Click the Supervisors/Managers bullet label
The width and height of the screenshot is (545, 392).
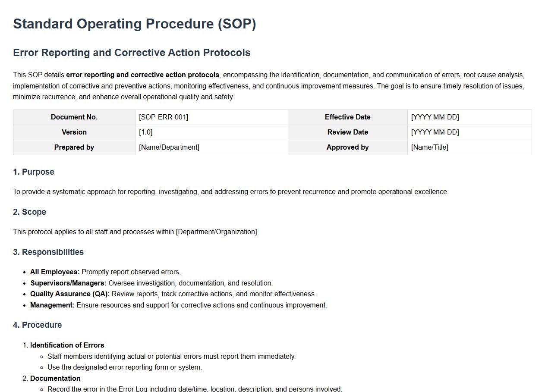(68, 283)
